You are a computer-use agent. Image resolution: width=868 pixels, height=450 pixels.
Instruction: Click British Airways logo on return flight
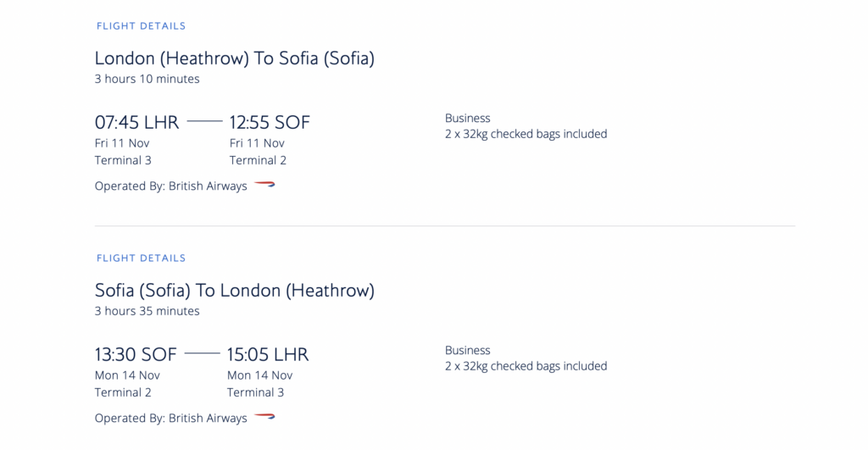264,416
